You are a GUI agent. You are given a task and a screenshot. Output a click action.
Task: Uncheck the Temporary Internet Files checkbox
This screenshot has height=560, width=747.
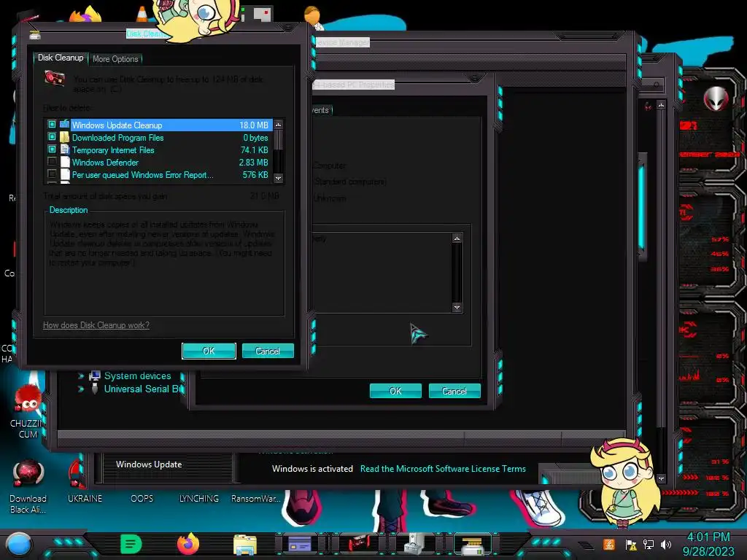click(52, 149)
